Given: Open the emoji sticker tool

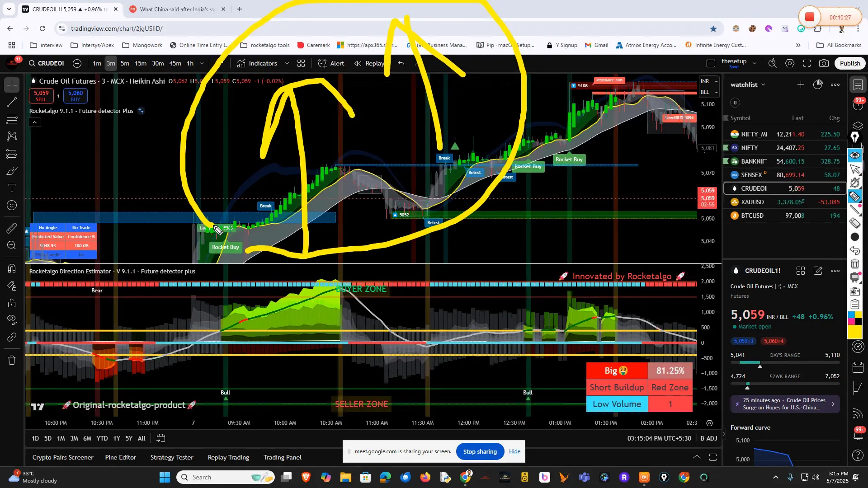Looking at the screenshot, I should click(12, 205).
